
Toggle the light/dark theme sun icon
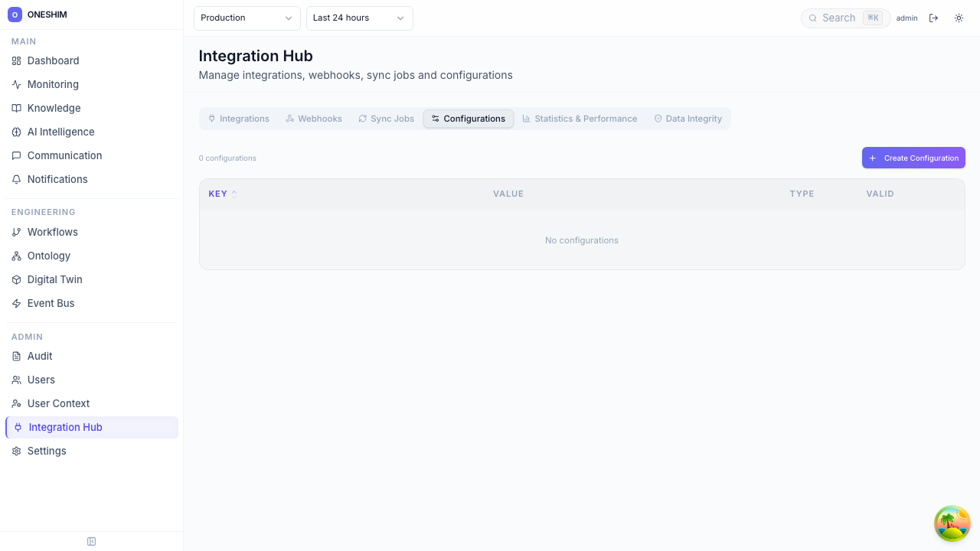(x=959, y=18)
